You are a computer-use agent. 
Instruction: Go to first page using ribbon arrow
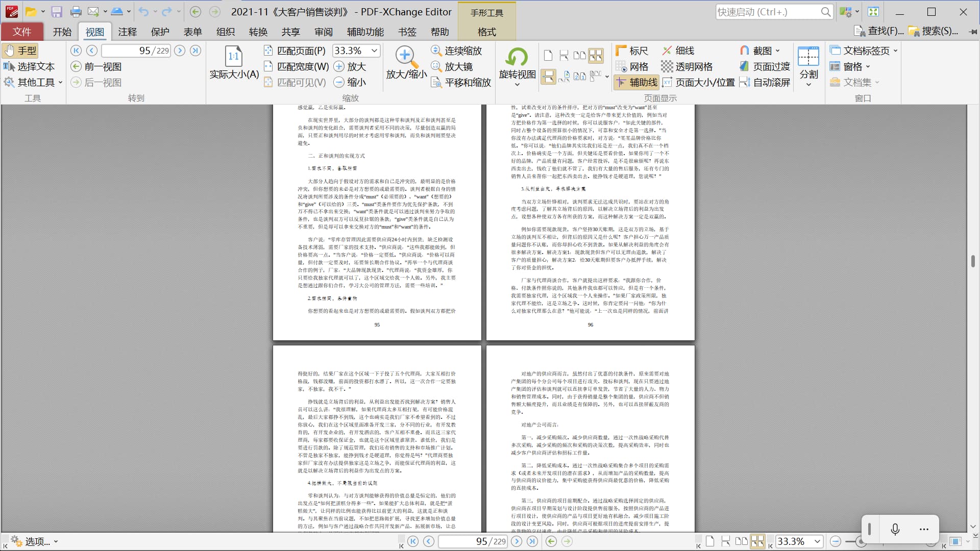click(76, 51)
